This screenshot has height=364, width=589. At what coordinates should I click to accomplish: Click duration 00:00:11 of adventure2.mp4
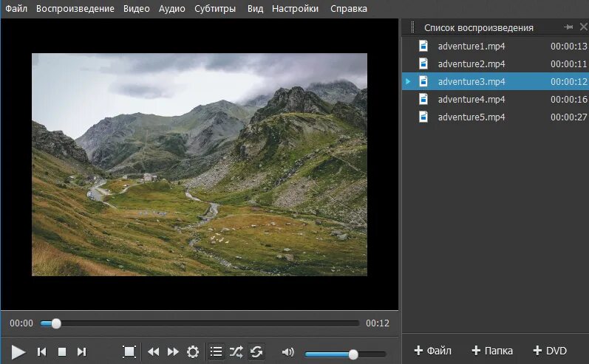point(569,63)
